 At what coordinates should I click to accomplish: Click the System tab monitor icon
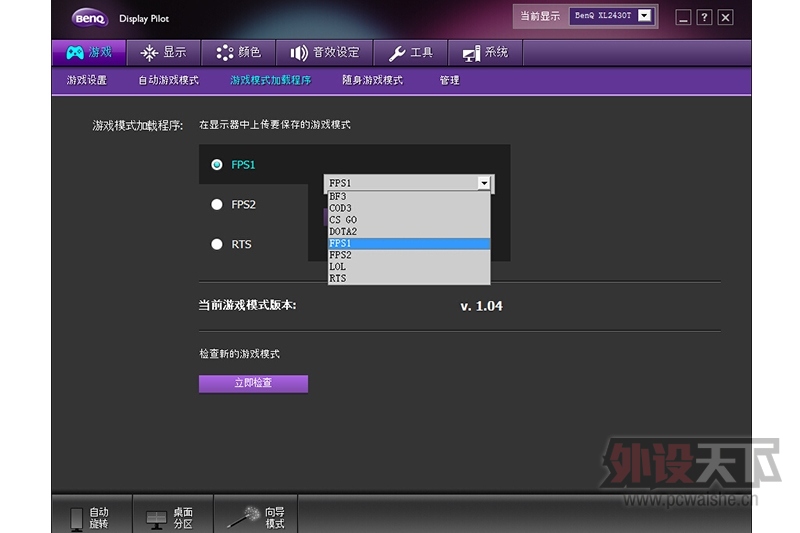coord(471,53)
